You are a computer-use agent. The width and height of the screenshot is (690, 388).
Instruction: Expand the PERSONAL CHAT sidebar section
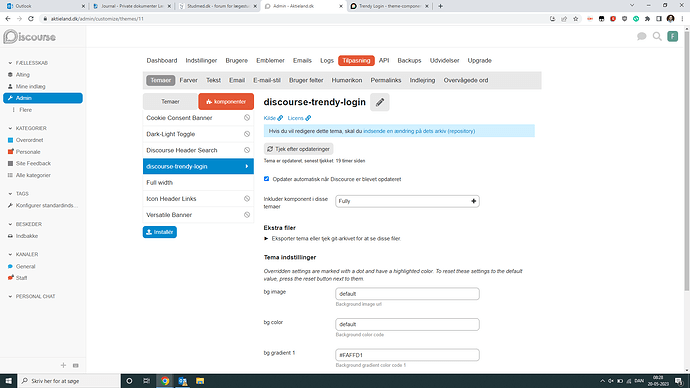point(32,297)
